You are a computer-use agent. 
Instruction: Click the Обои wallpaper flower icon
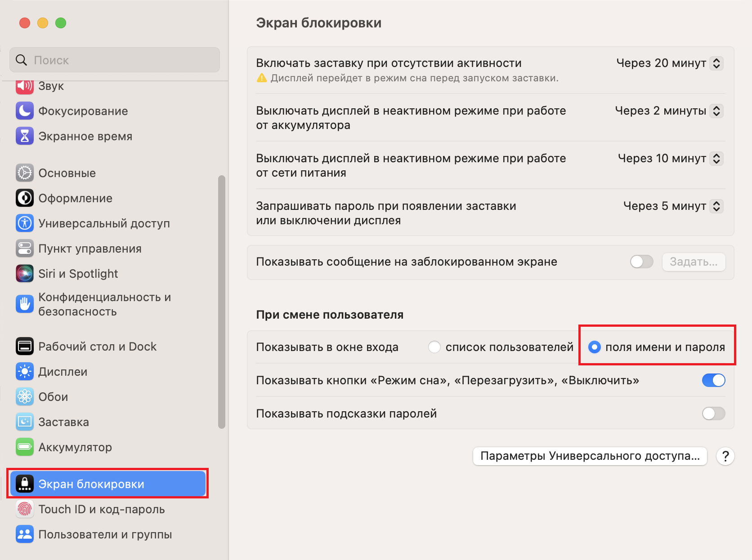pyautogui.click(x=25, y=396)
